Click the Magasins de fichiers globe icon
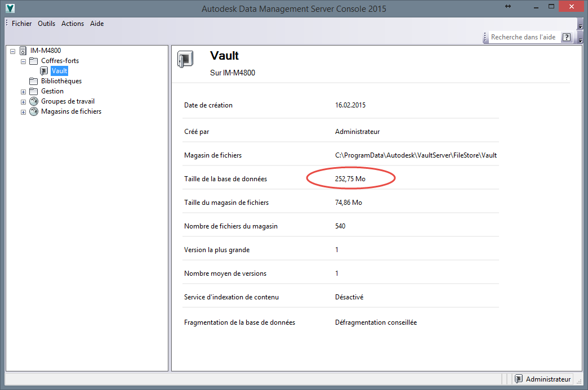Image resolution: width=588 pixels, height=390 pixels. click(33, 111)
